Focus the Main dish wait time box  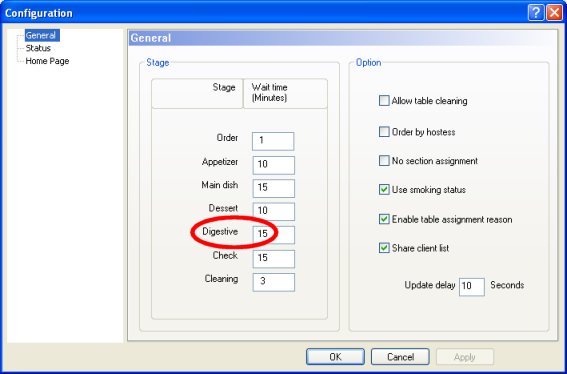pyautogui.click(x=274, y=188)
